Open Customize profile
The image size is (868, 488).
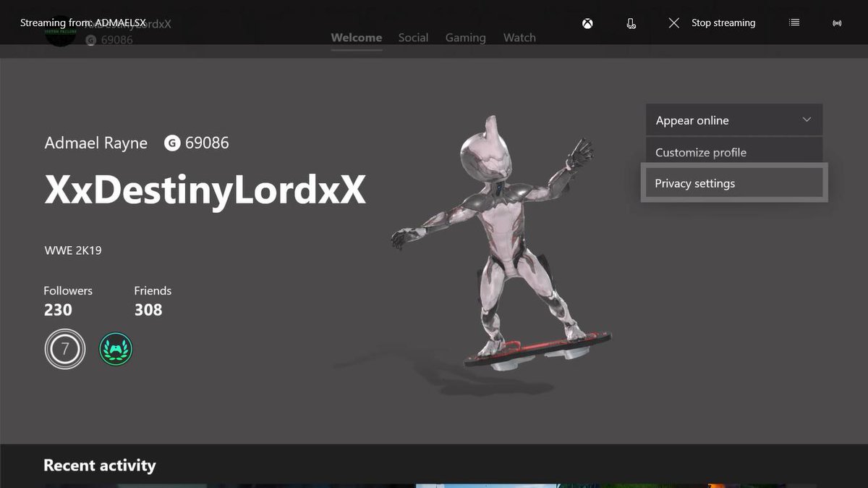[x=734, y=152]
